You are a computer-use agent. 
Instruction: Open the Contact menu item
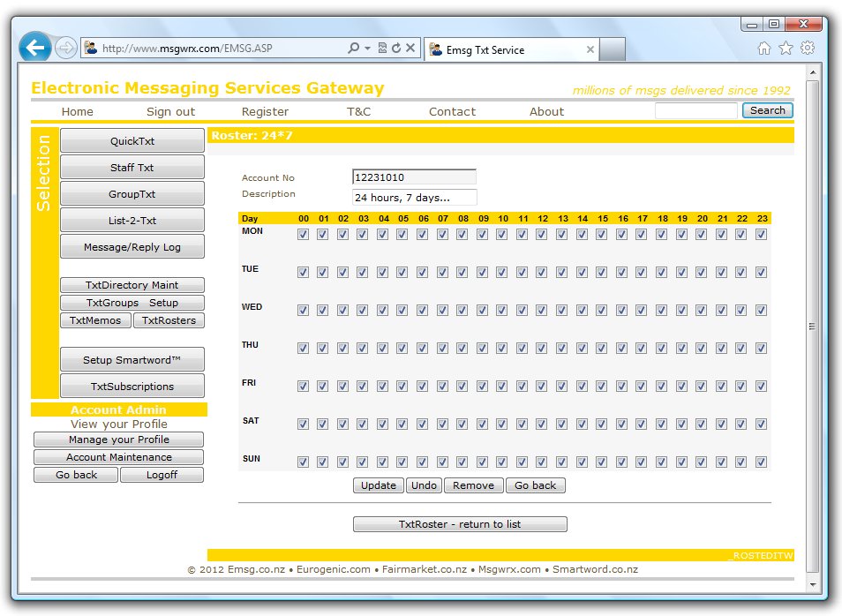pos(452,111)
